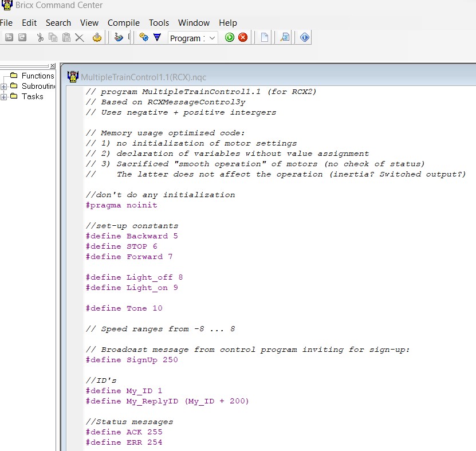Open the Edit menu
The width and height of the screenshot is (476, 451).
pos(29,23)
